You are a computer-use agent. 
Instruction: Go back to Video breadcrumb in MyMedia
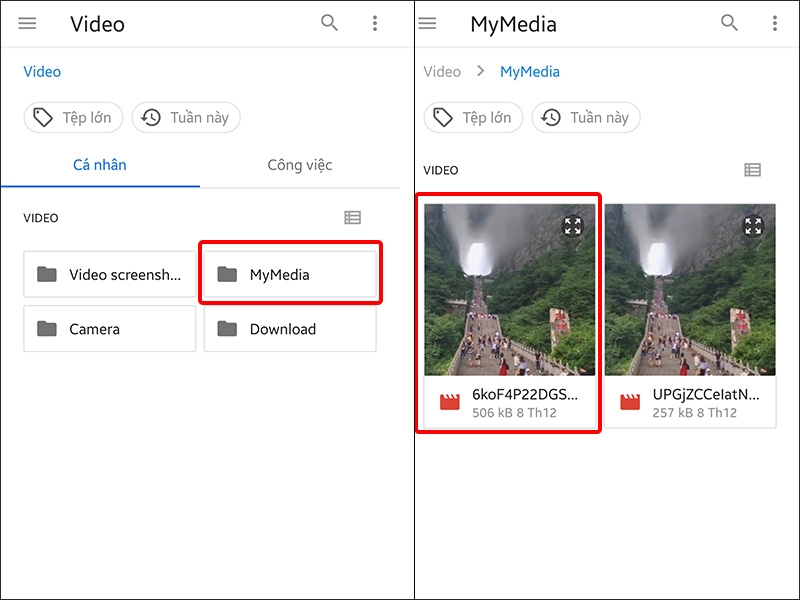point(442,72)
